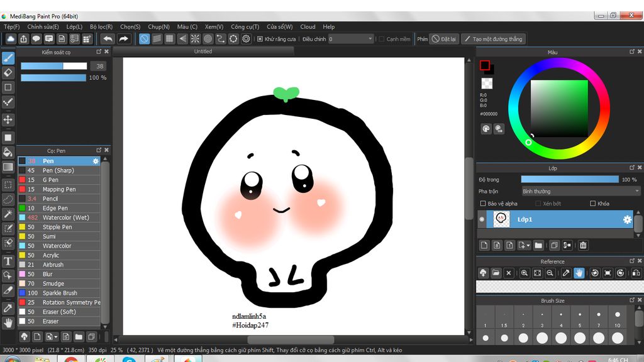Enable the Xén bớt checkbox
Image resolution: width=644 pixels, height=362 pixels.
(x=538, y=204)
